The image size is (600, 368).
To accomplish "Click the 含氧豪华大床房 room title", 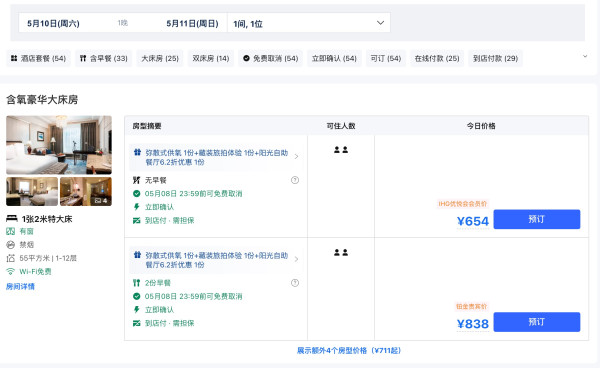I will point(42,100).
